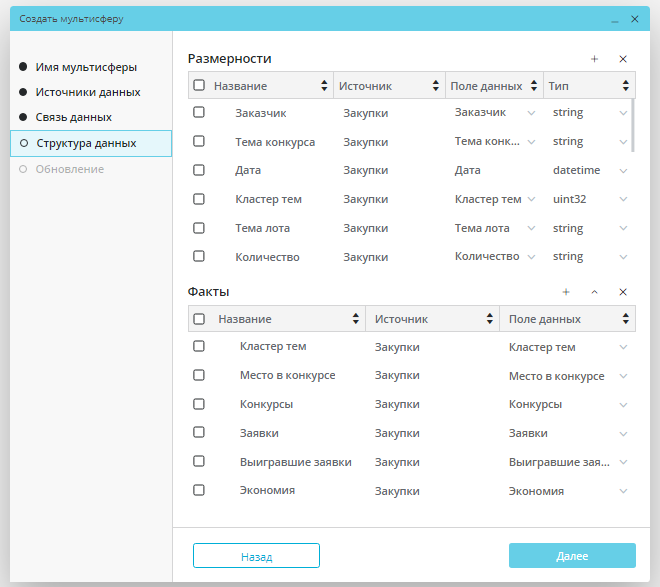
Task: Switch to Имя мультисферы step
Action: tap(86, 67)
